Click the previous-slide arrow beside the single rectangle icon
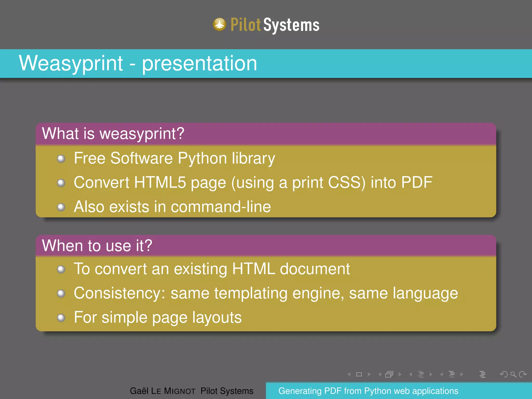The width and height of the screenshot is (532, 399). 349,374
